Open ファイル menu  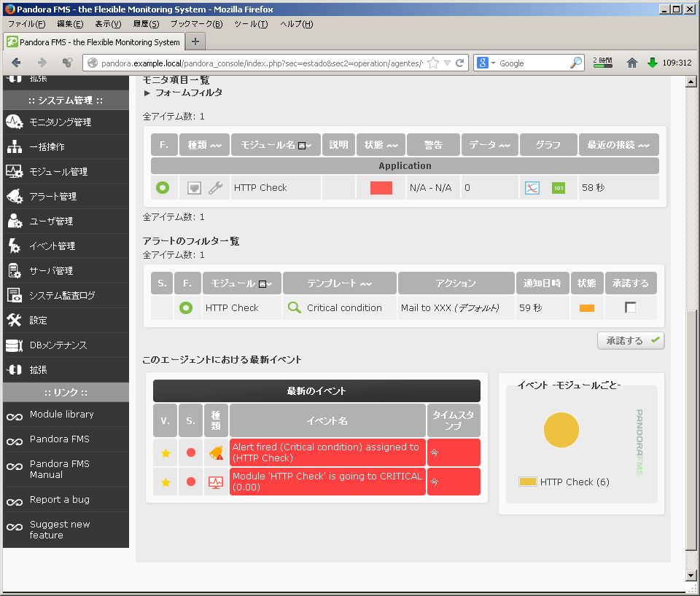tap(27, 24)
